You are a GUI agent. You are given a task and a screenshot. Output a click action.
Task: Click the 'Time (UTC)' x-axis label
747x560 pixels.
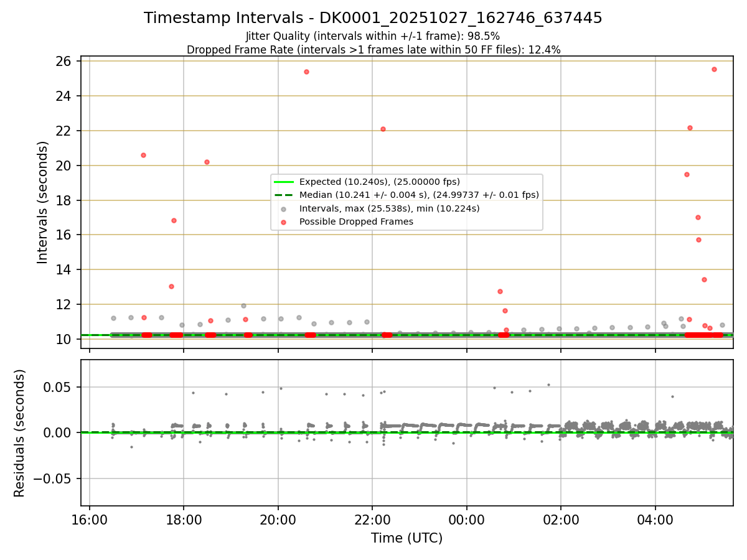point(406,538)
